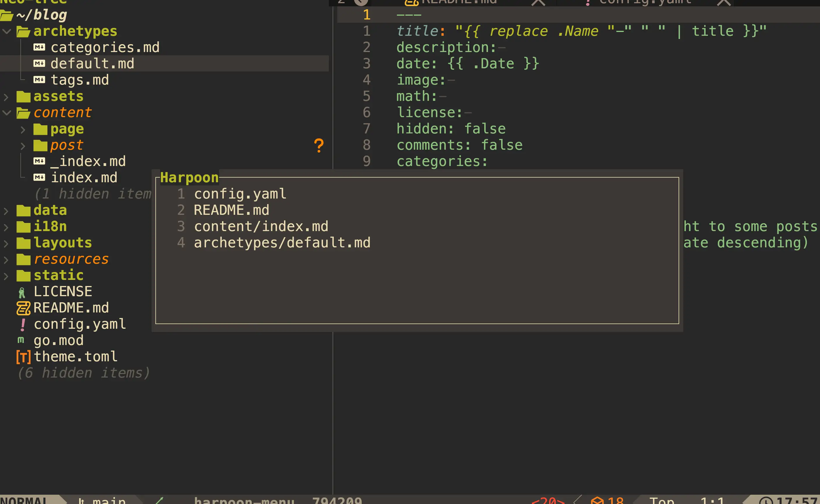Expand the layouts folder chevron
Viewport: 820px width, 504px height.
(x=6, y=243)
